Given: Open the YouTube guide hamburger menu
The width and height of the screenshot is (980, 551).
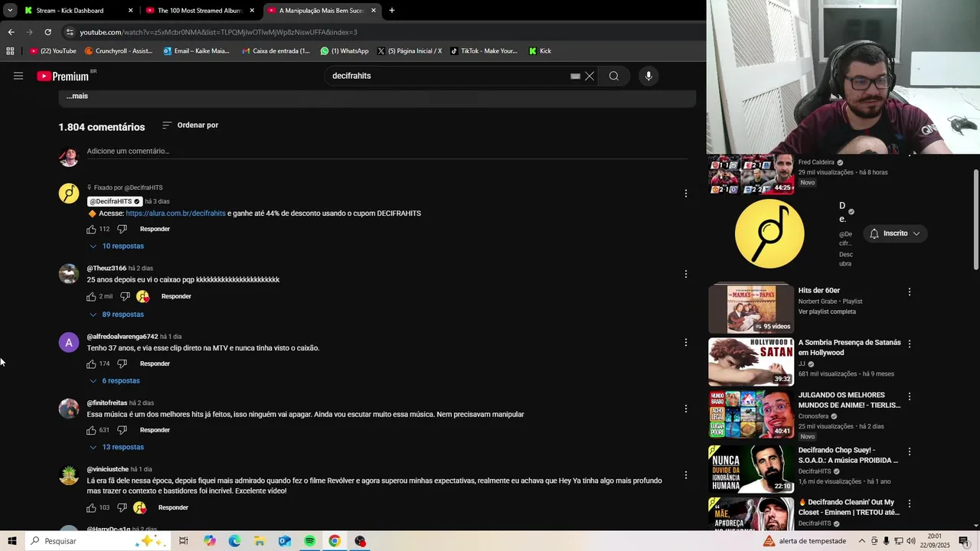Looking at the screenshot, I should (18, 76).
